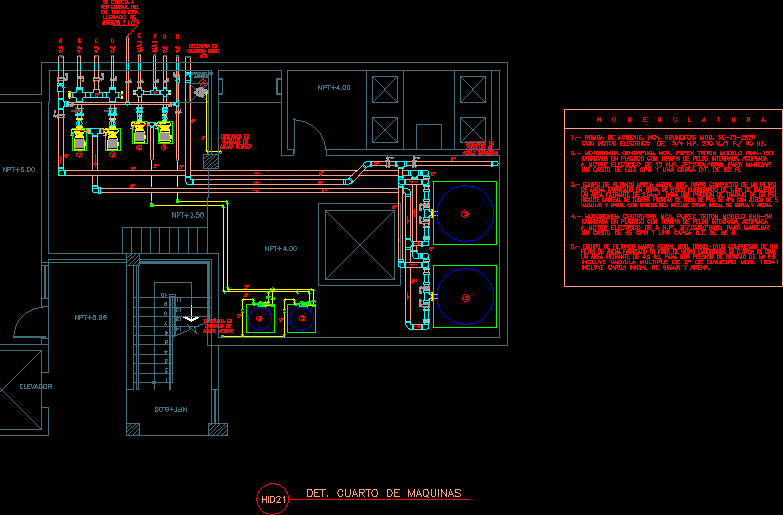Select NPT+4.00 label beside the large crossed square

point(281,248)
